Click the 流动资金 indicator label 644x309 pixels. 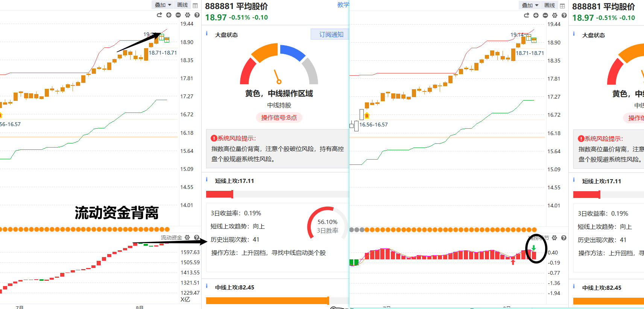click(x=171, y=237)
